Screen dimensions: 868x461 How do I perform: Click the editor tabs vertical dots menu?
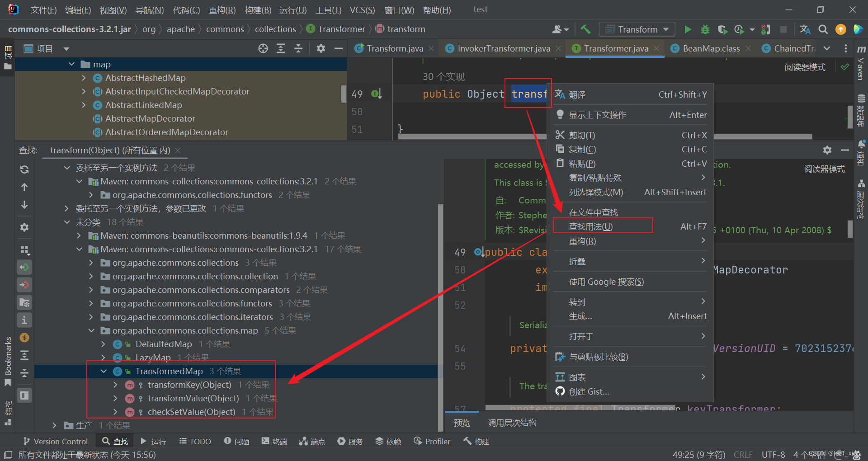pyautogui.click(x=845, y=48)
